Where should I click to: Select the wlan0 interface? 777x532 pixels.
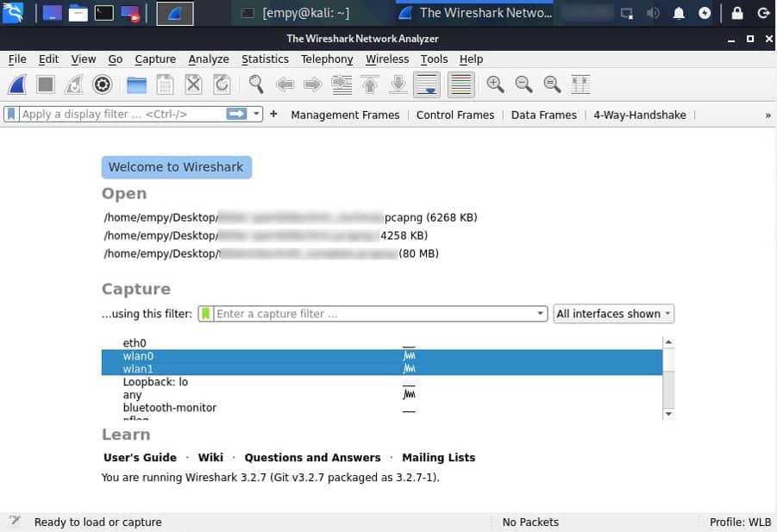tap(381, 355)
